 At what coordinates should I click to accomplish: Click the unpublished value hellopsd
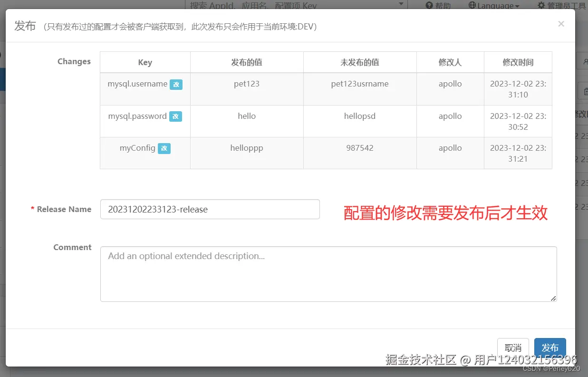pyautogui.click(x=360, y=116)
